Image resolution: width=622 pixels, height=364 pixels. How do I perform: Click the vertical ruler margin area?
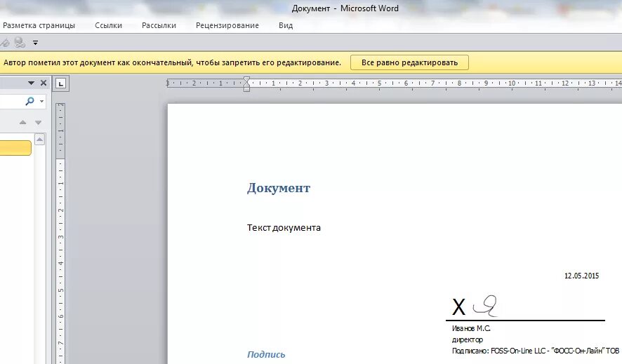[x=60, y=130]
